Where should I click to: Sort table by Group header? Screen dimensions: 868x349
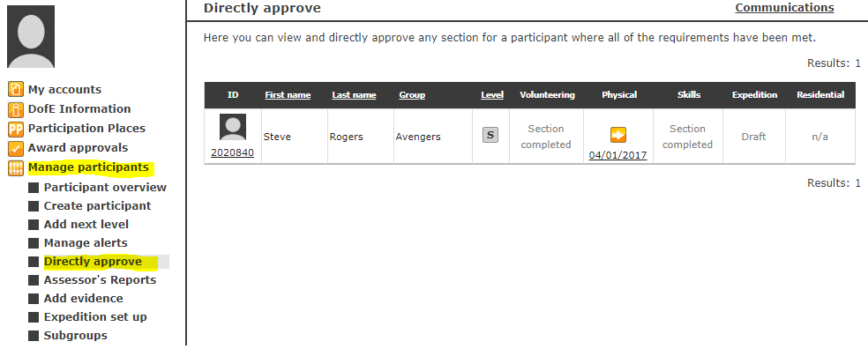[x=412, y=95]
